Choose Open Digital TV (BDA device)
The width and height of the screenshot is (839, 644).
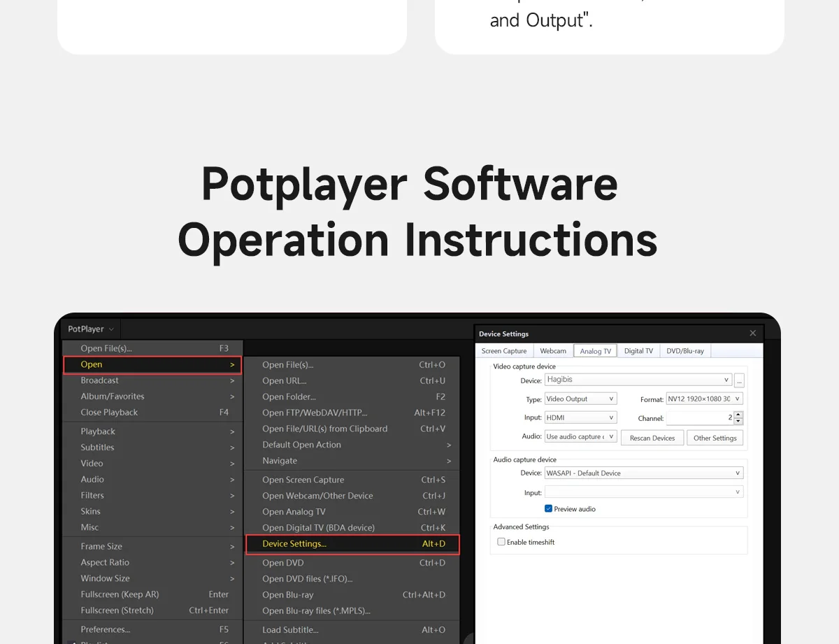352,529
